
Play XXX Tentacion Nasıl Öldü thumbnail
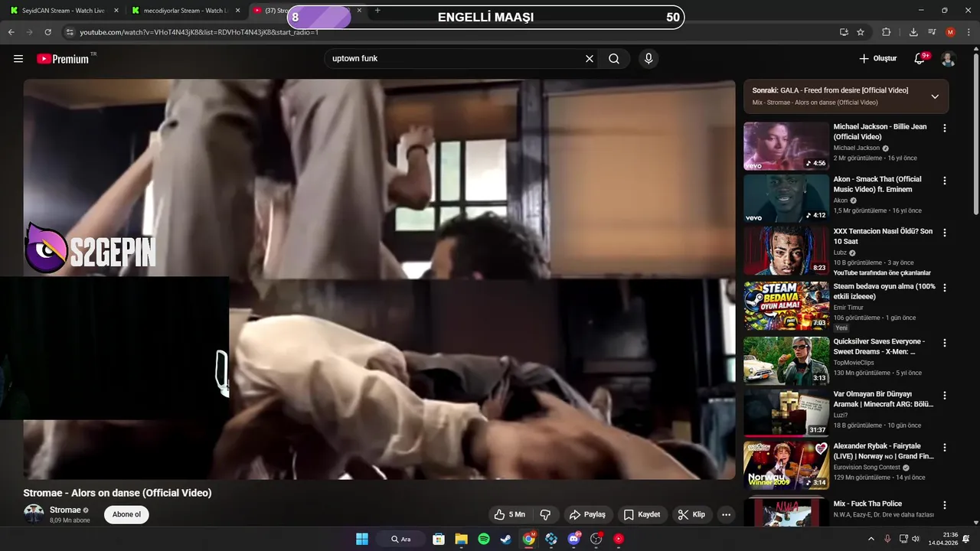pyautogui.click(x=786, y=250)
